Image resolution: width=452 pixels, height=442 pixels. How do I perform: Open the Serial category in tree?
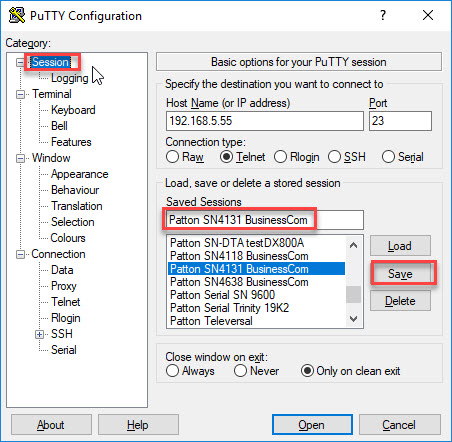[63, 350]
